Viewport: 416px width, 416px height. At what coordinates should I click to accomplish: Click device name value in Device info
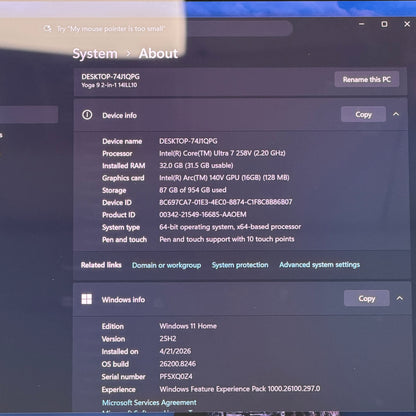click(x=188, y=141)
